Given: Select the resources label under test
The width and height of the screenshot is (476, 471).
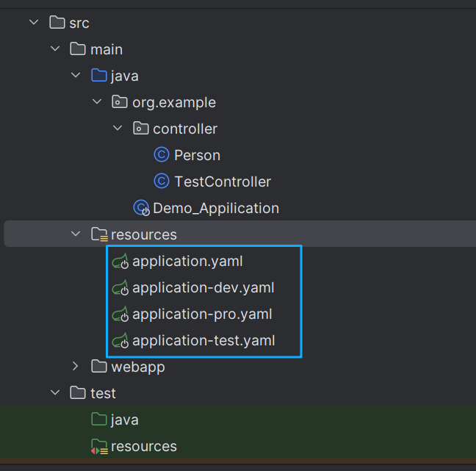Looking at the screenshot, I should (x=144, y=447).
